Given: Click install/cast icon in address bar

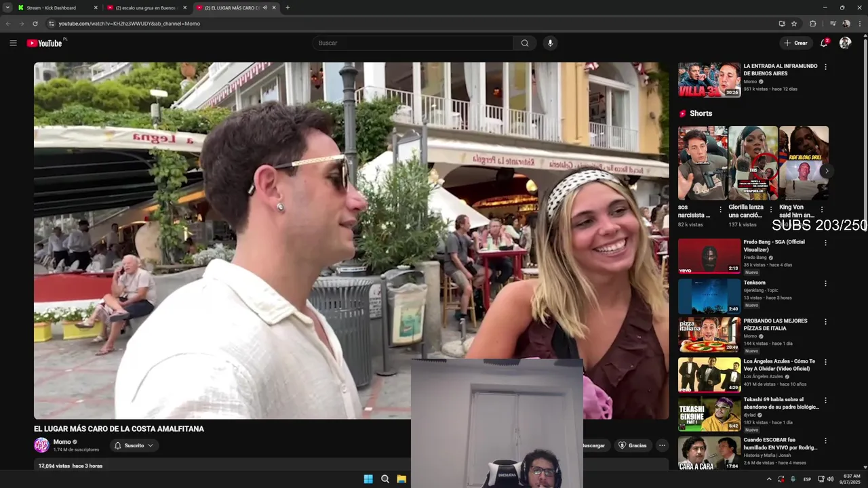Looking at the screenshot, I should point(782,24).
